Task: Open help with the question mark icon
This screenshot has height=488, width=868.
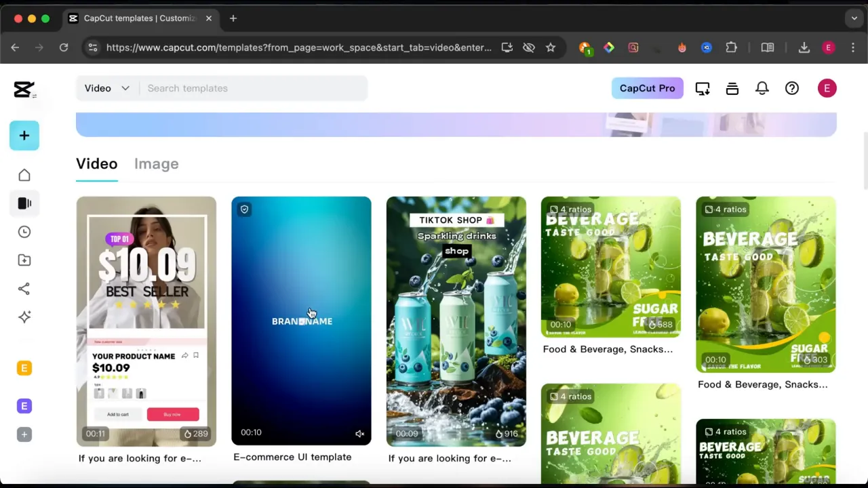Action: 792,88
